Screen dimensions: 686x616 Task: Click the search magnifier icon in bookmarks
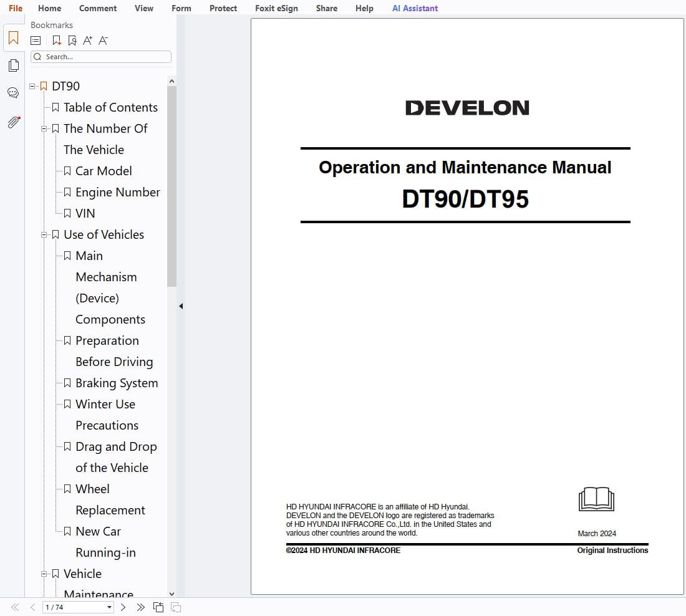pyautogui.click(x=37, y=57)
